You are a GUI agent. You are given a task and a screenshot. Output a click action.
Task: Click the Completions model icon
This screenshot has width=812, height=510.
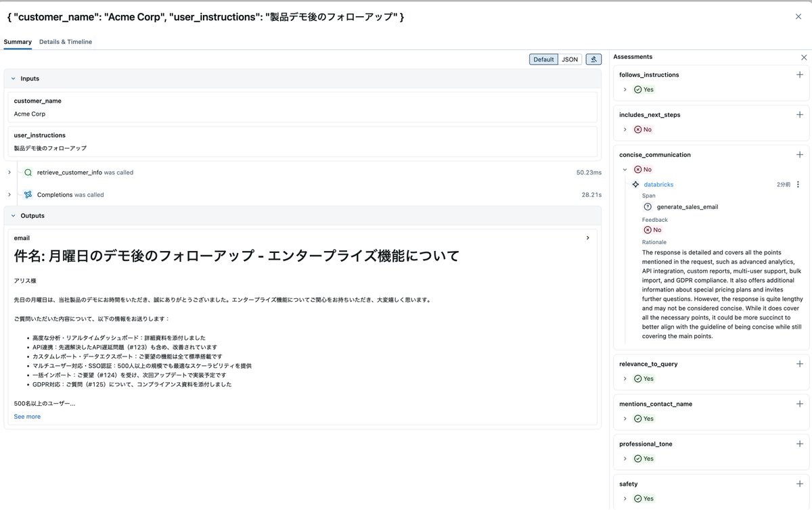(x=28, y=195)
